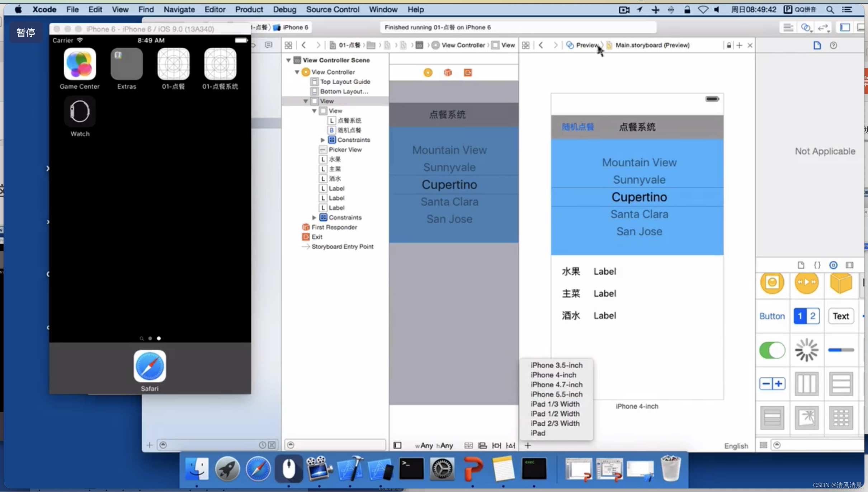868x492 pixels.
Task: Show the version editor
Action: (824, 28)
